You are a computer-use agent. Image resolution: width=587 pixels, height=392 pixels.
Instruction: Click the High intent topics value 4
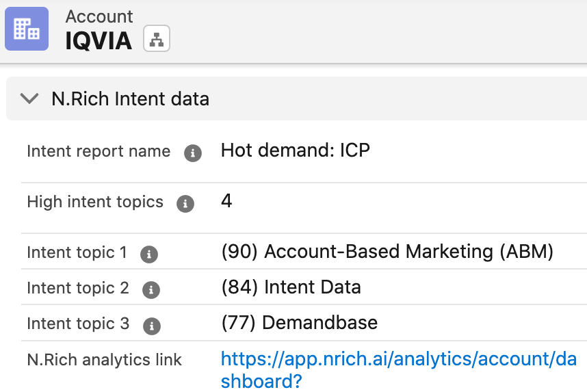click(227, 201)
